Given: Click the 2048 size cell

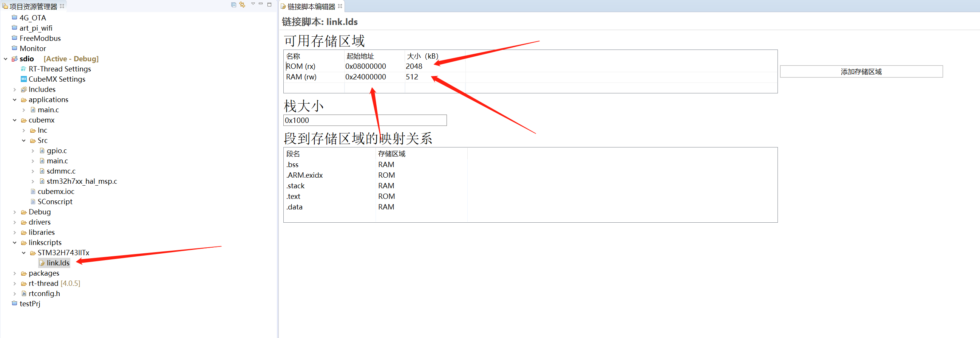Looking at the screenshot, I should (x=414, y=66).
